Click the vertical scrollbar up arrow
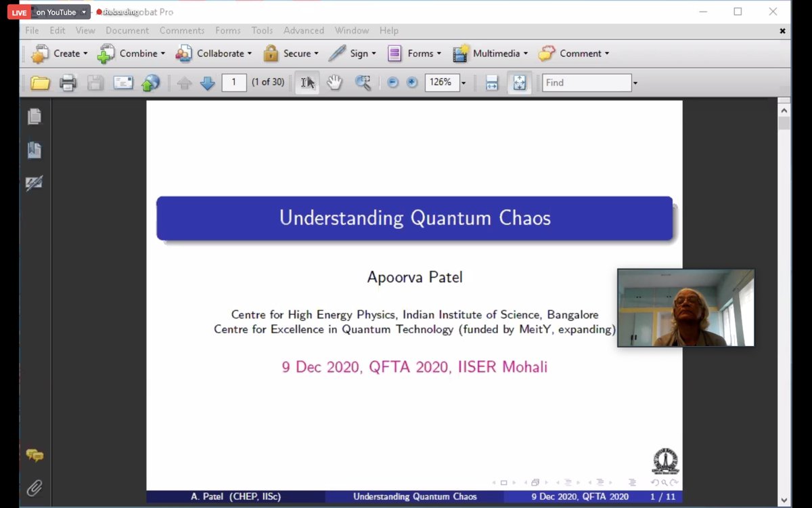Viewport: 812px width, 508px height. click(784, 110)
